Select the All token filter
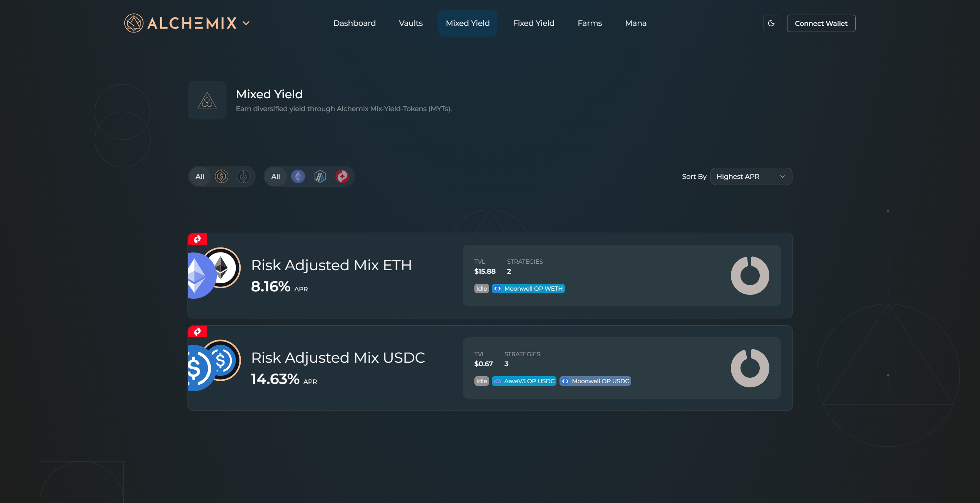The width and height of the screenshot is (980, 503). pyautogui.click(x=200, y=177)
